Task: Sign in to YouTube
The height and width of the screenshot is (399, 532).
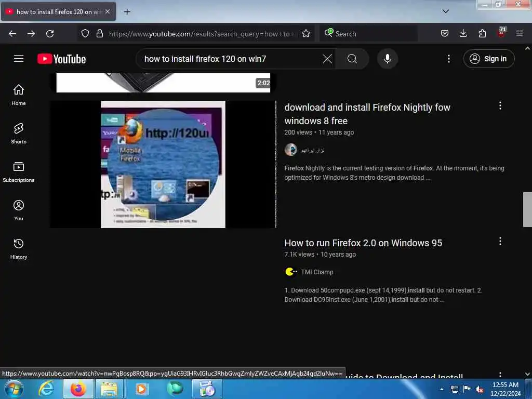Action: 489,59
